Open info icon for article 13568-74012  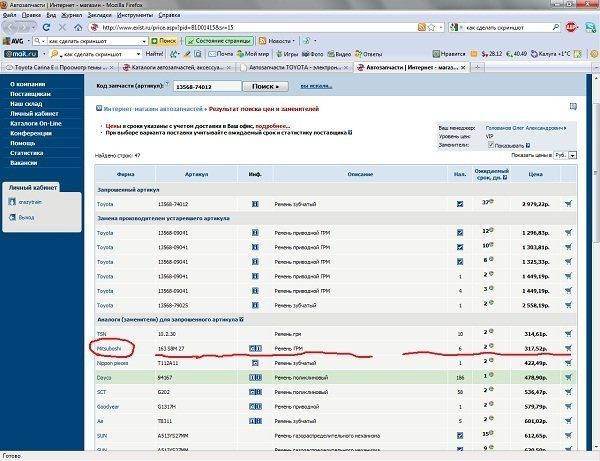[255, 204]
